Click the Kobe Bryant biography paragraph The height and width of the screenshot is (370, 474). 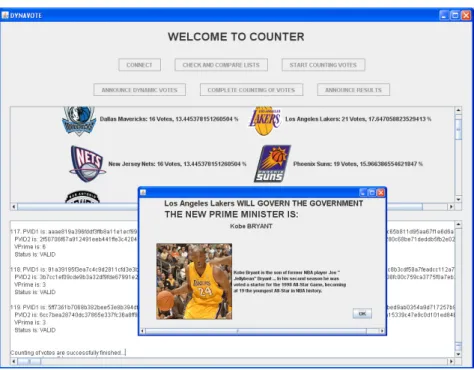(x=290, y=282)
